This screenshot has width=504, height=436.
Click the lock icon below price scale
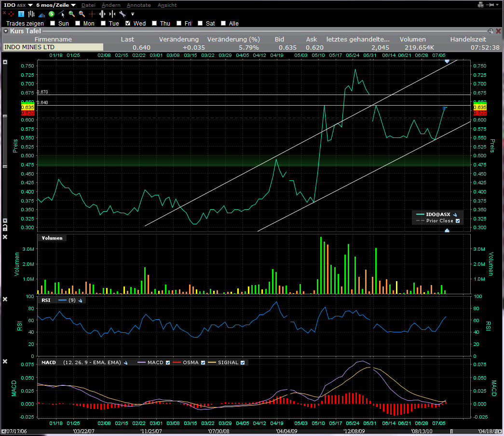click(5, 228)
